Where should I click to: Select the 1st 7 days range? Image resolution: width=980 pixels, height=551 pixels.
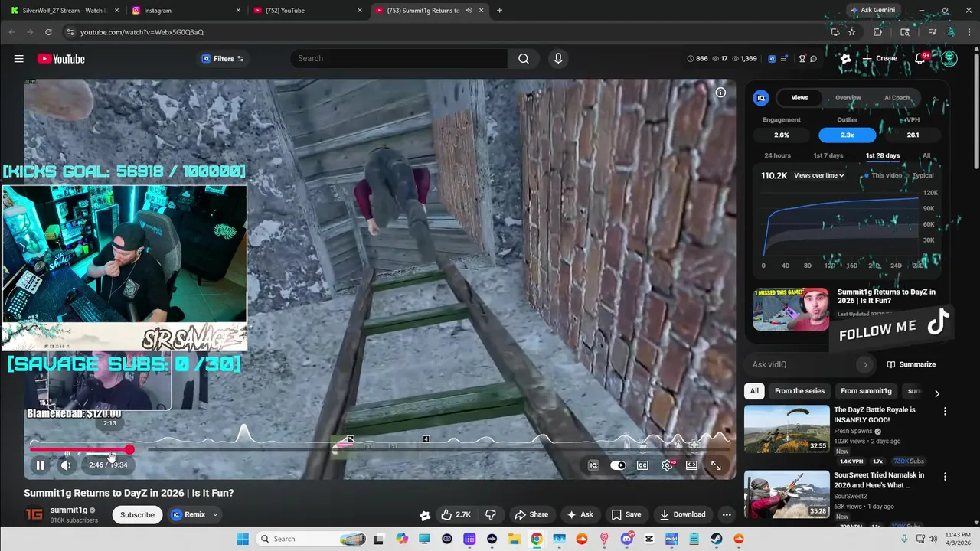click(x=828, y=155)
